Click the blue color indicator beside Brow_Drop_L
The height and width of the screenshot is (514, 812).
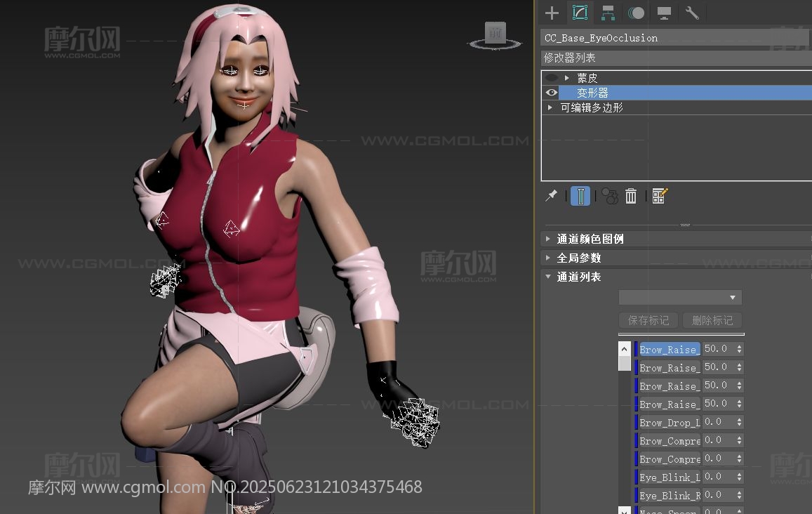(x=636, y=422)
